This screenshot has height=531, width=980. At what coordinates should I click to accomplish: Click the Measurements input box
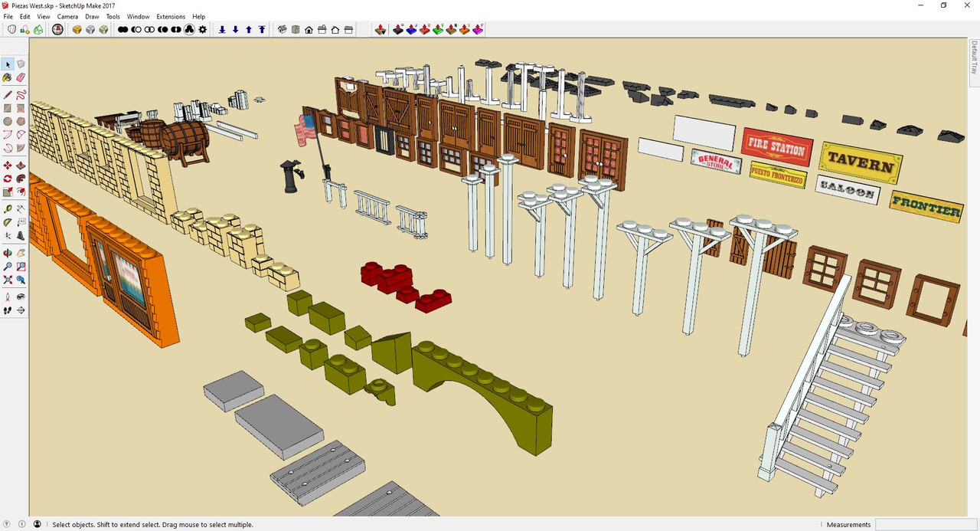coord(926,525)
